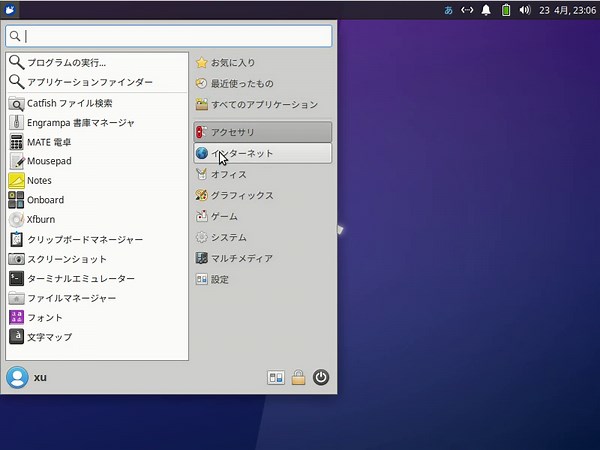Open クリップボードマネージャー
This screenshot has height=450, width=600.
tap(97, 240)
